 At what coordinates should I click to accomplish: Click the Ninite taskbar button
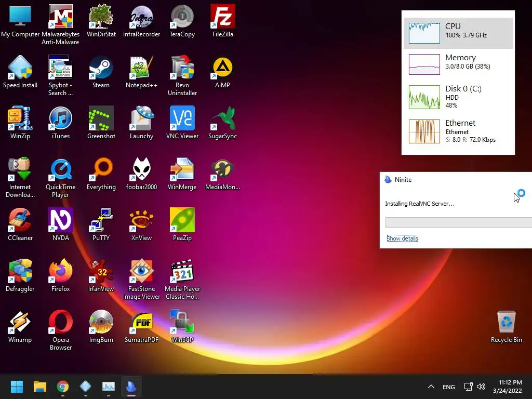[x=131, y=387]
